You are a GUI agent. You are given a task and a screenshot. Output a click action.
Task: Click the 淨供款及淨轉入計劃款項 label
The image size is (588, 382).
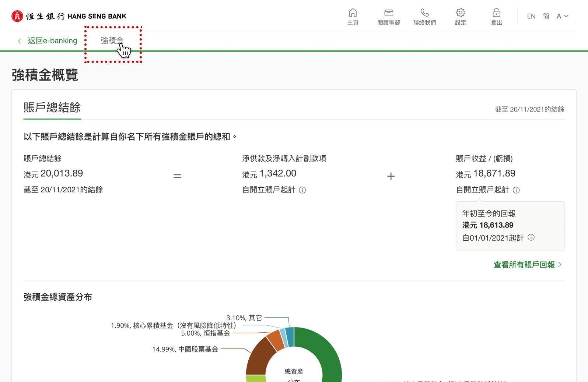coord(284,159)
